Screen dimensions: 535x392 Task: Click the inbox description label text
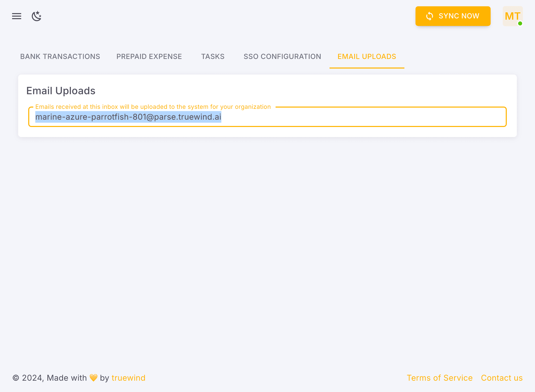point(153,107)
